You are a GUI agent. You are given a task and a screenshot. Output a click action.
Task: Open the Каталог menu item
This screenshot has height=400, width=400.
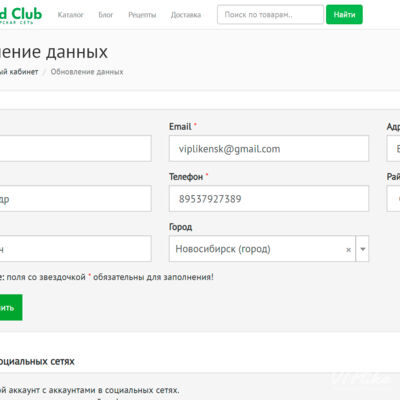pyautogui.click(x=70, y=15)
